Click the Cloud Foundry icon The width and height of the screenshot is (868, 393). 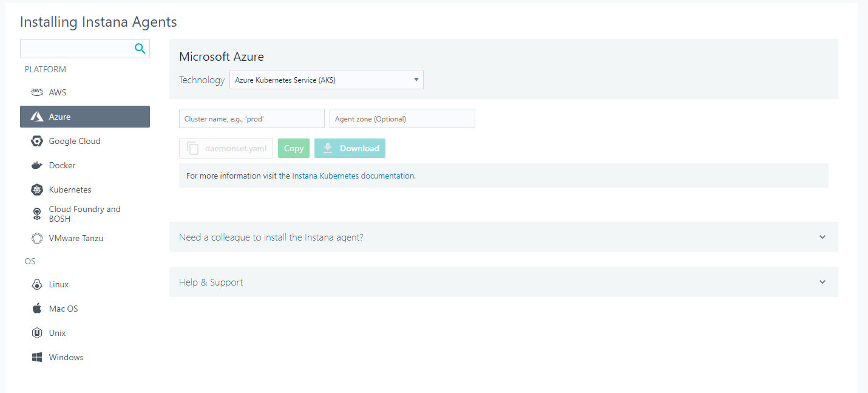[x=37, y=214]
